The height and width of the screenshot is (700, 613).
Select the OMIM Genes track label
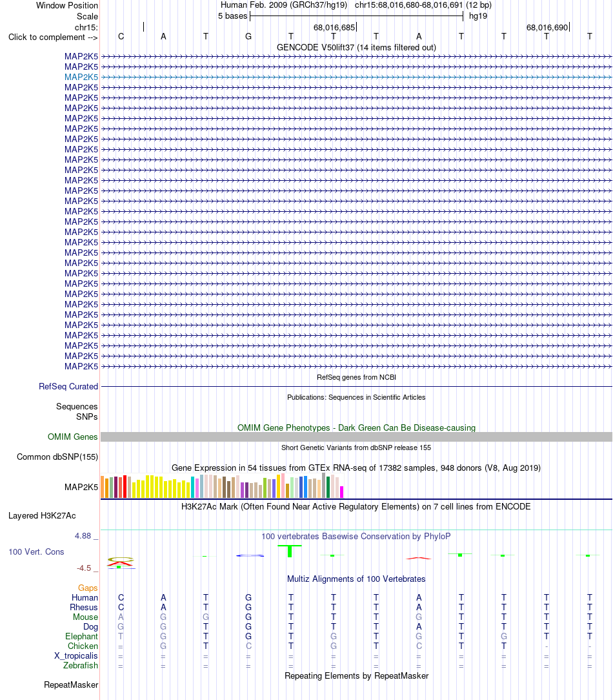pos(73,437)
